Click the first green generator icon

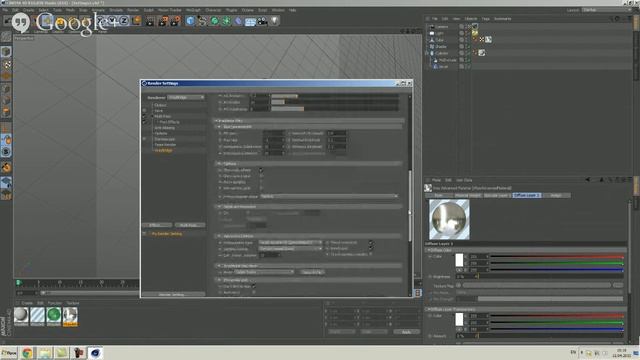(214, 21)
